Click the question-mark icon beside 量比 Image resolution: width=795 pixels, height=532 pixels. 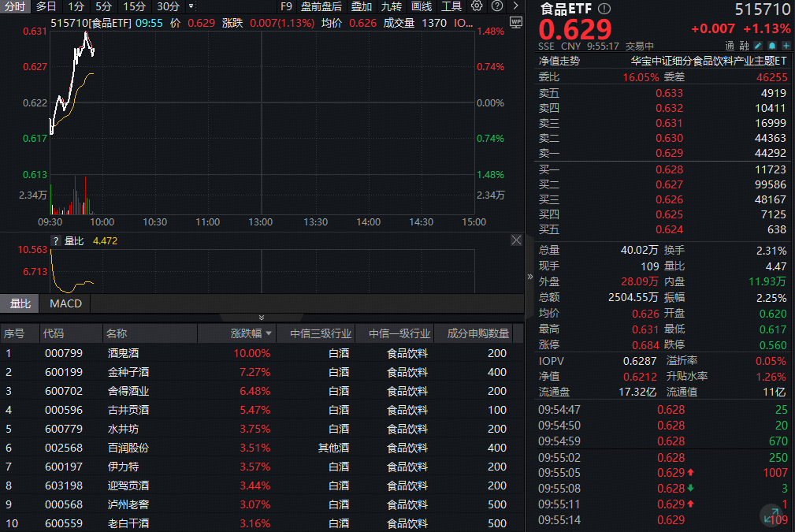55,241
